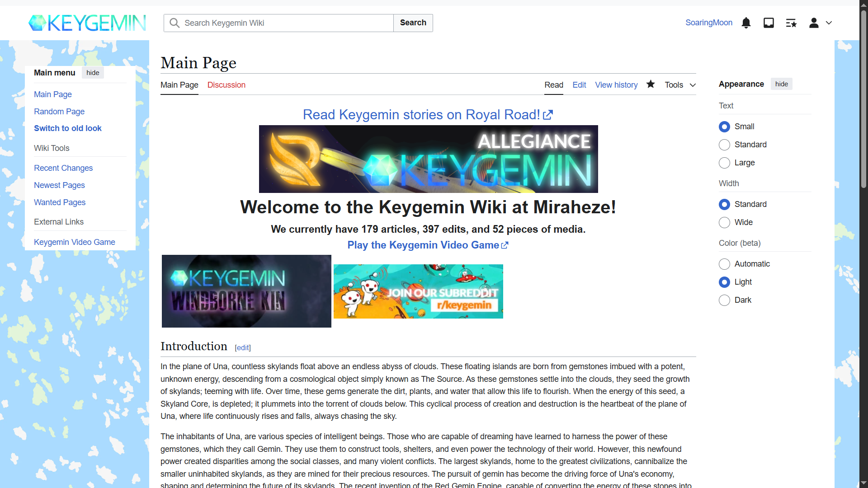Switch to the Discussion tab
Viewport: 868px width, 488px height.
pos(226,85)
